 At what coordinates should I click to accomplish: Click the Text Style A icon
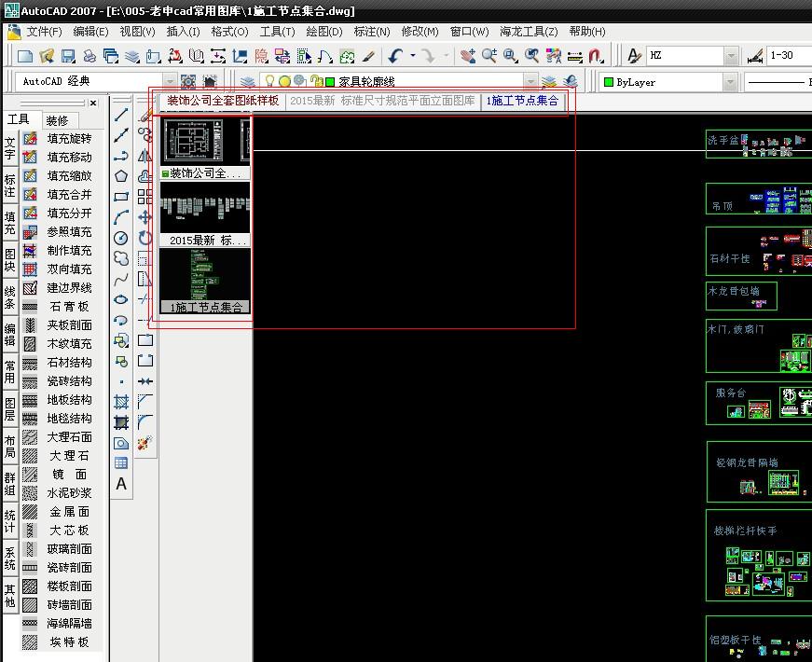(x=634, y=55)
